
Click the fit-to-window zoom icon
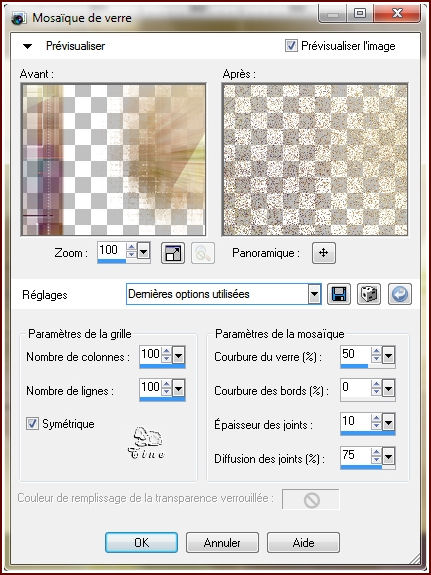[173, 253]
